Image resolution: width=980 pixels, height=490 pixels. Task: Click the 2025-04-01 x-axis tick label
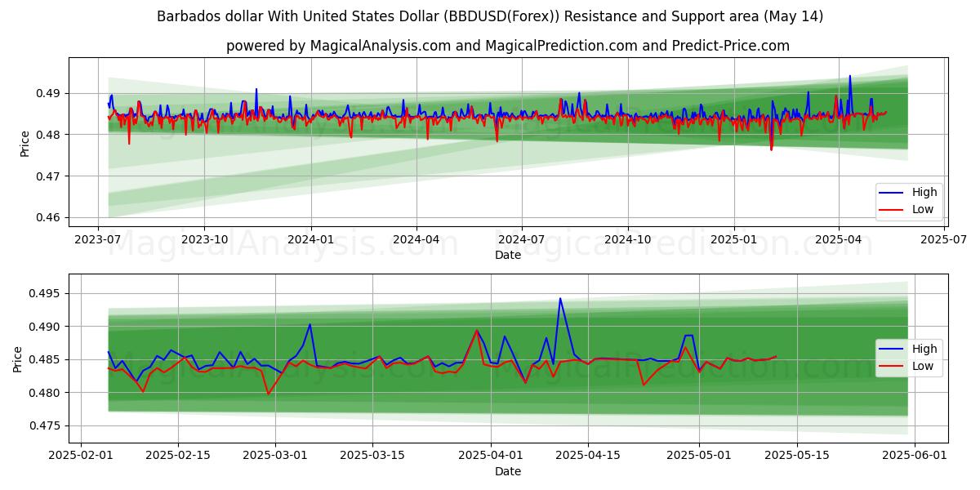[x=491, y=456]
